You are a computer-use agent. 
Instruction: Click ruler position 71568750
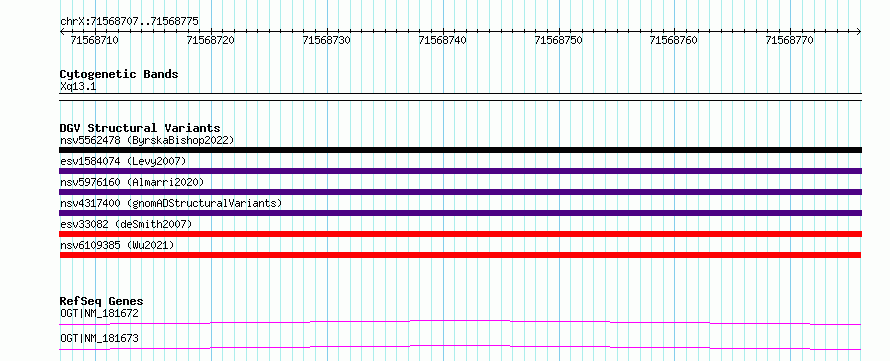coord(559,40)
